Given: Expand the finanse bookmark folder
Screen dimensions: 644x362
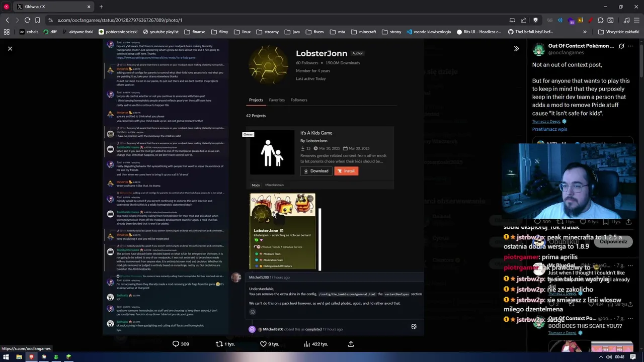Looking at the screenshot, I should [x=195, y=32].
